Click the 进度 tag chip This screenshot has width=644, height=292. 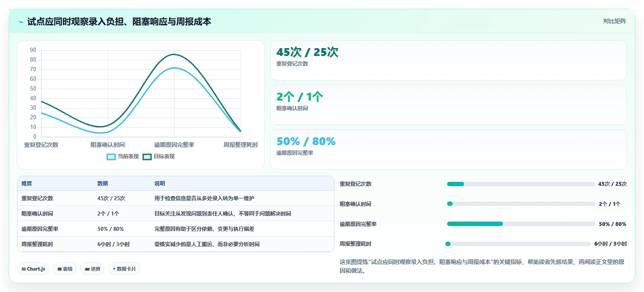(x=92, y=269)
